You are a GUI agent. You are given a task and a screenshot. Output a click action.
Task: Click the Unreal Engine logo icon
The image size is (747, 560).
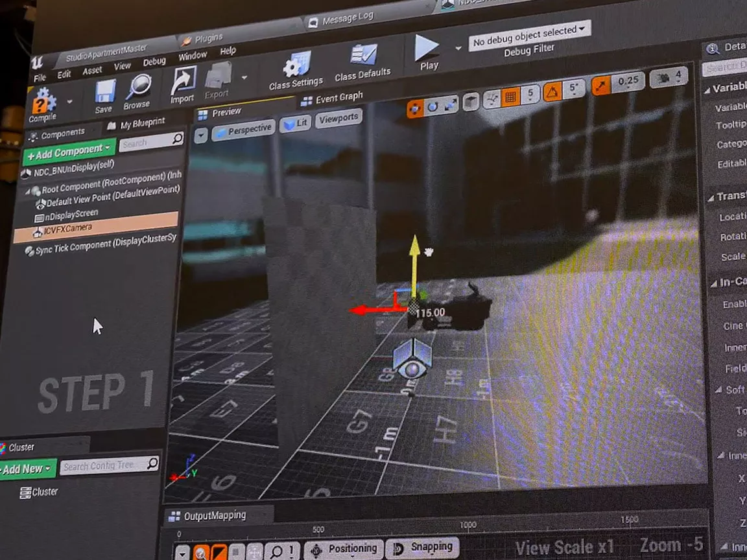(x=37, y=62)
